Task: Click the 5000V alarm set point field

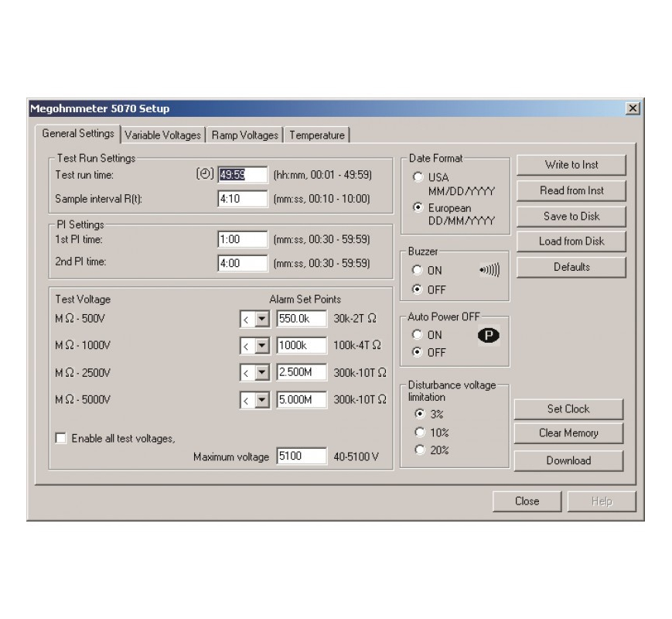Action: tap(302, 400)
